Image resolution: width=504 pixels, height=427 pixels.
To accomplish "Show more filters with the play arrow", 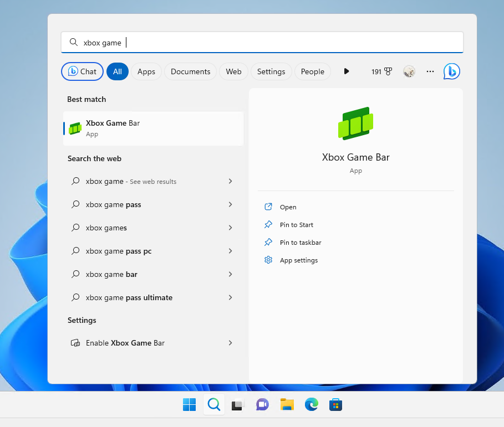I will 346,71.
